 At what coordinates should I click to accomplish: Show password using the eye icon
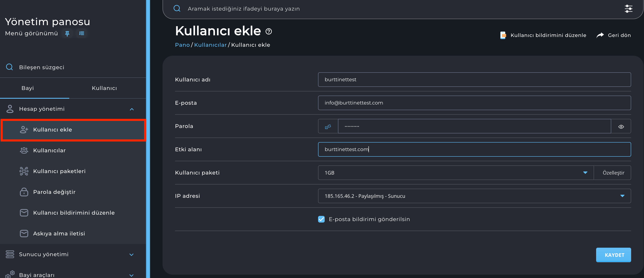click(x=621, y=127)
